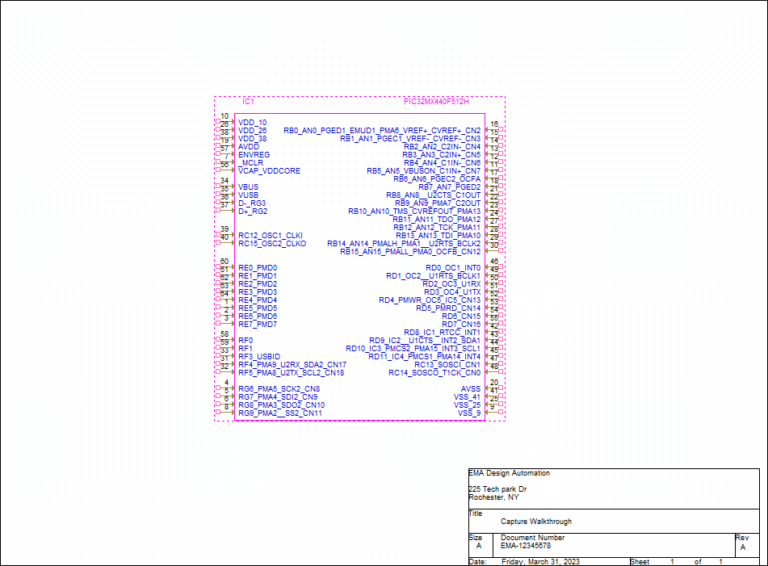Click the VBUS pin name
This screenshot has height=566, width=768.
249,187
